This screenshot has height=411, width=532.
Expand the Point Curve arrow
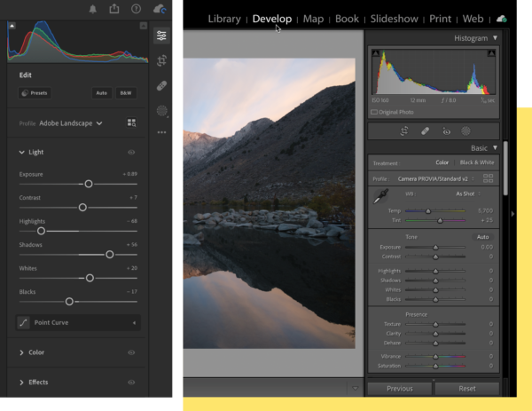point(135,323)
